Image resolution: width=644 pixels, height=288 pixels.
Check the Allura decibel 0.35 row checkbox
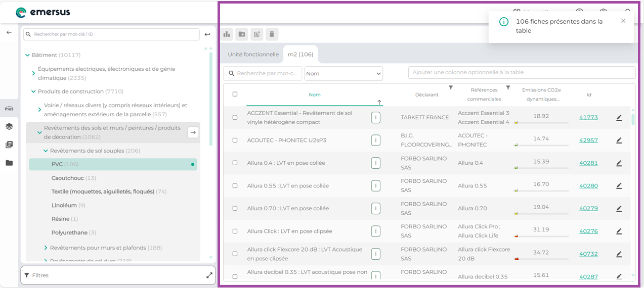tap(235, 276)
